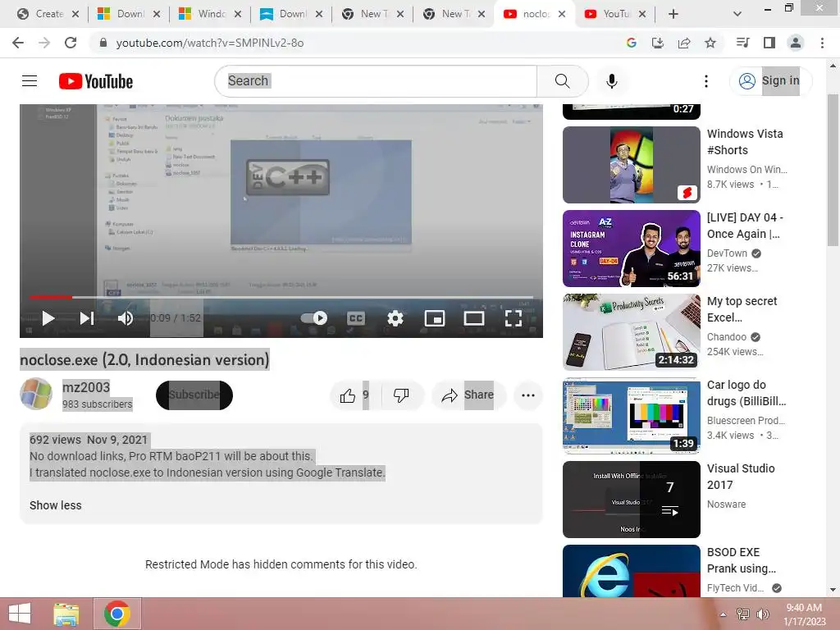Viewport: 840px width, 630px height.
Task: Switch to theater mode
Action: (473, 318)
